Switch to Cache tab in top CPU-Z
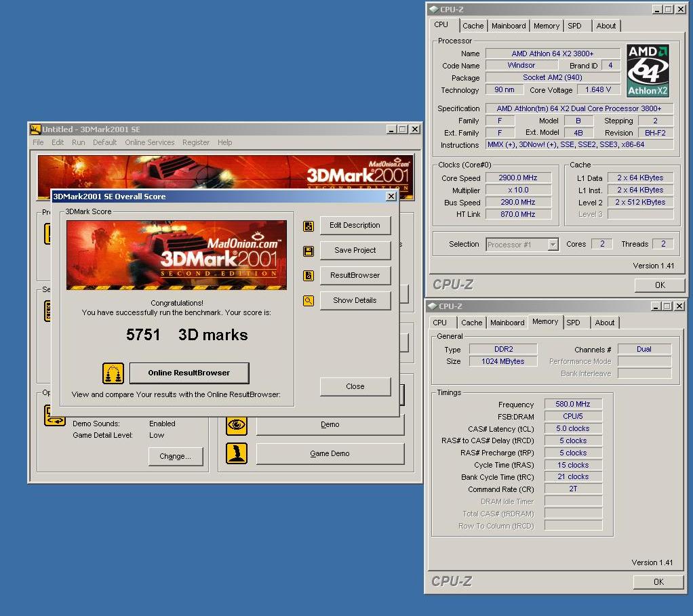This screenshot has height=616, width=693. point(473,26)
